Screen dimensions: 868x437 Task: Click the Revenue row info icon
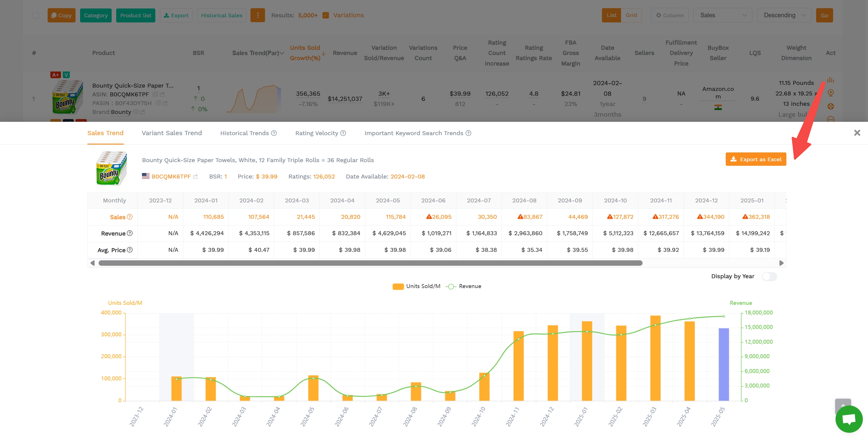pyautogui.click(x=130, y=233)
